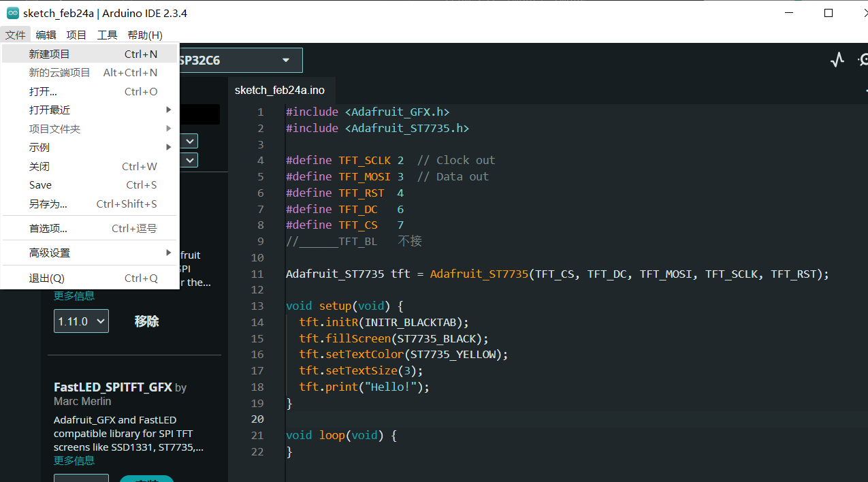Click line number 22 in gutter

pyautogui.click(x=257, y=451)
